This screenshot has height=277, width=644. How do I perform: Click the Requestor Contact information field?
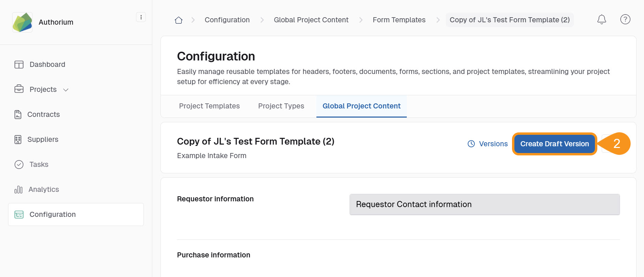point(484,204)
